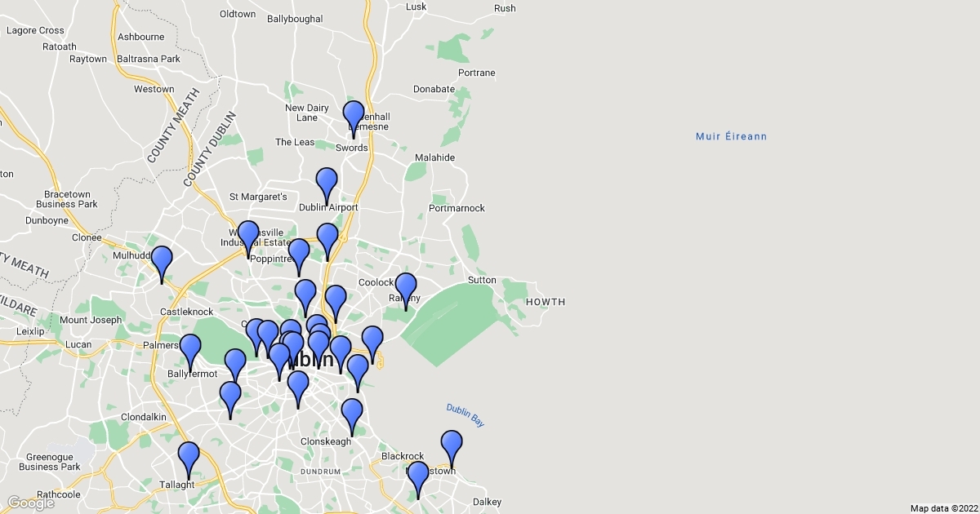
Task: Click the marker at Mulhuddart
Action: click(x=162, y=262)
